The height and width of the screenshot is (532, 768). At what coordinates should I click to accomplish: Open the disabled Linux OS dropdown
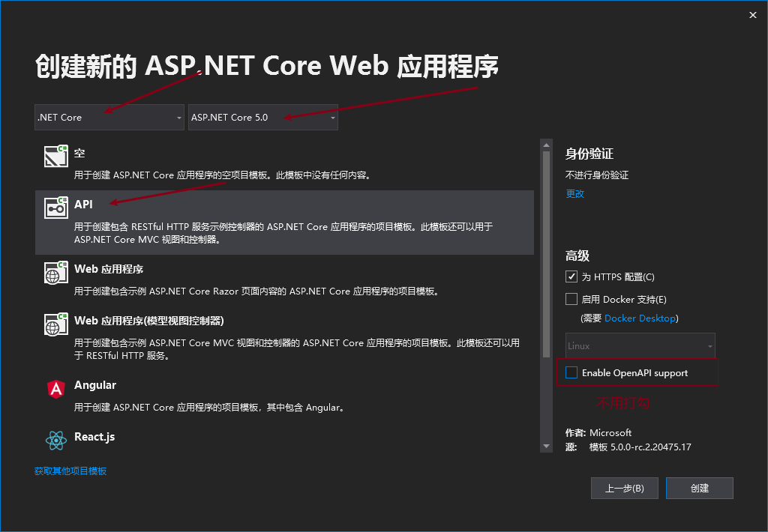640,346
